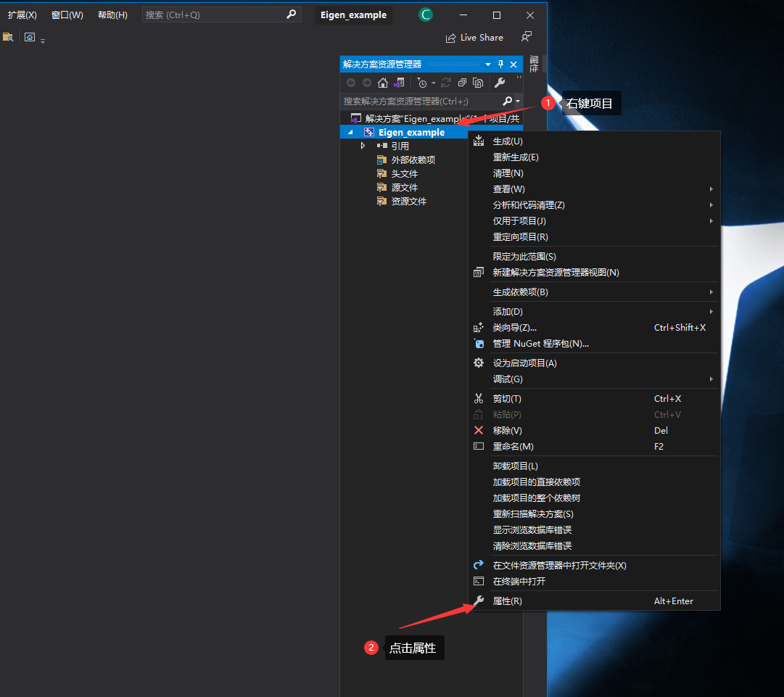The image size is (784, 697).
Task: Click the refresh icon in Solution Explorer
Action: [445, 83]
